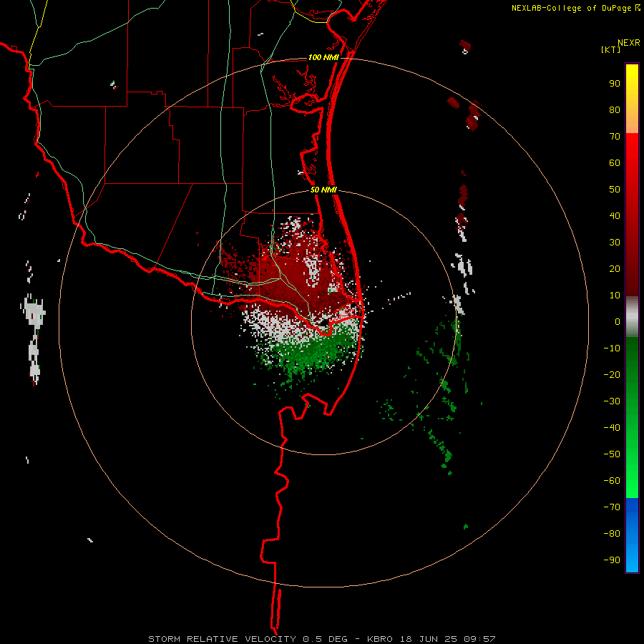Click the positive 80 scale value
The image size is (644, 644).
(615, 109)
